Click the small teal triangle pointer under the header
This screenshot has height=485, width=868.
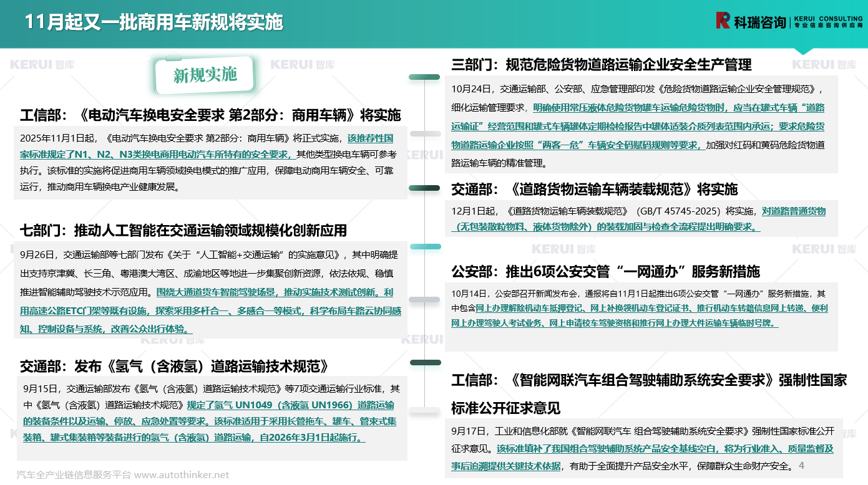coord(804,51)
